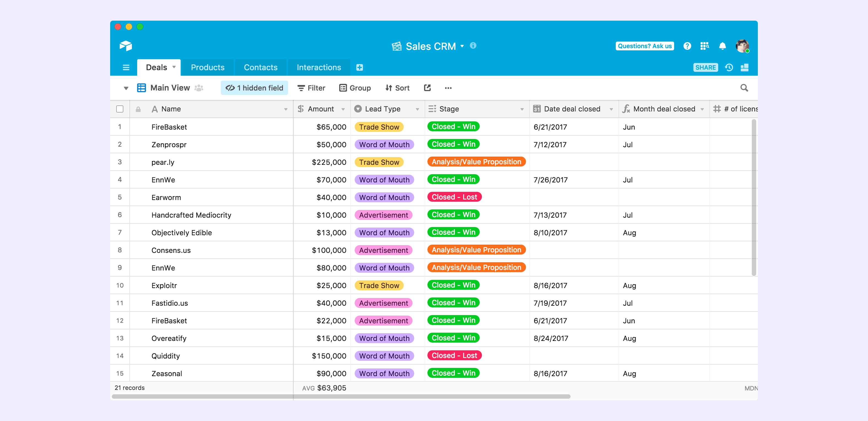The height and width of the screenshot is (421, 868).
Task: Open the blocks panel icon
Action: (744, 67)
